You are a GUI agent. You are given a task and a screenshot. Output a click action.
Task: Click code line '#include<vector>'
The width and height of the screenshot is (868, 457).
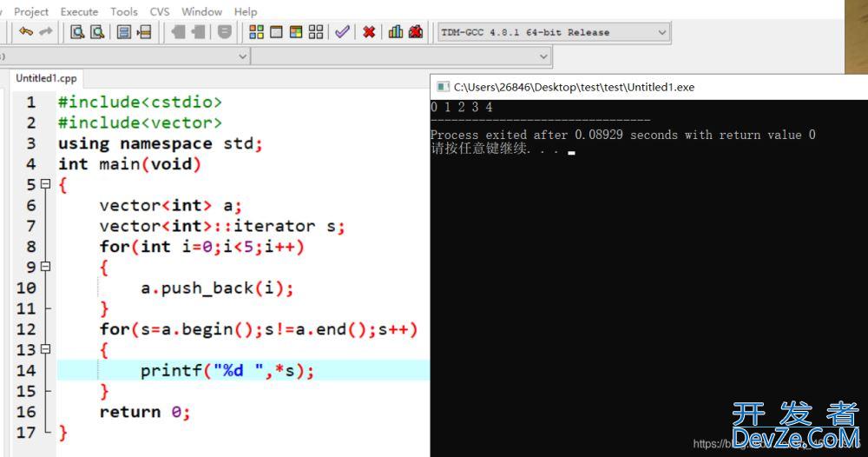click(140, 123)
